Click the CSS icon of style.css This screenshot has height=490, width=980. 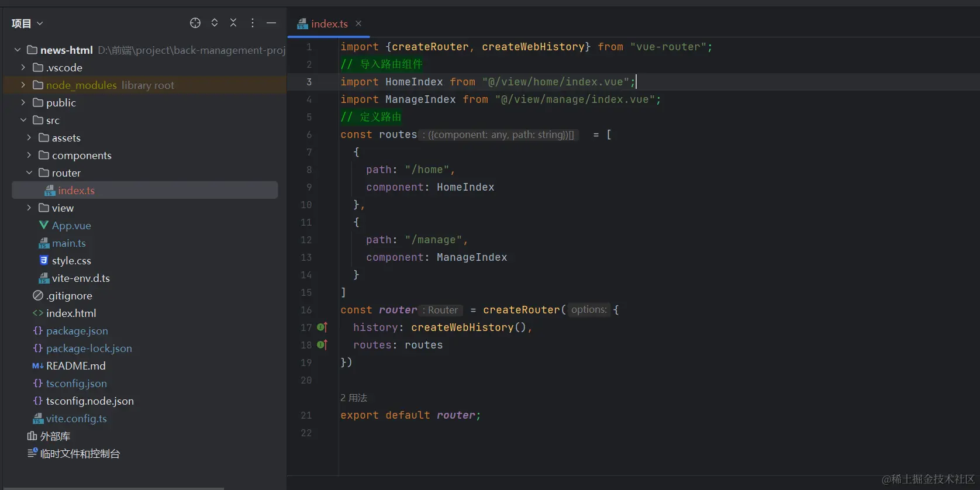click(x=44, y=260)
